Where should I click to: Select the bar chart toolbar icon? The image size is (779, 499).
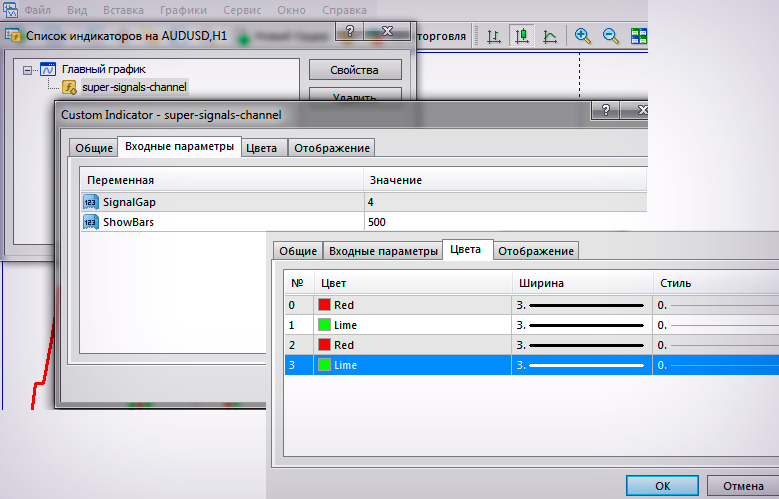pyautogui.click(x=494, y=37)
